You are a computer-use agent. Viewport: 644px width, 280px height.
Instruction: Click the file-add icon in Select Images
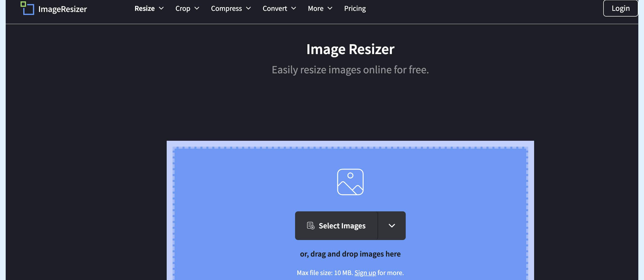tap(310, 225)
